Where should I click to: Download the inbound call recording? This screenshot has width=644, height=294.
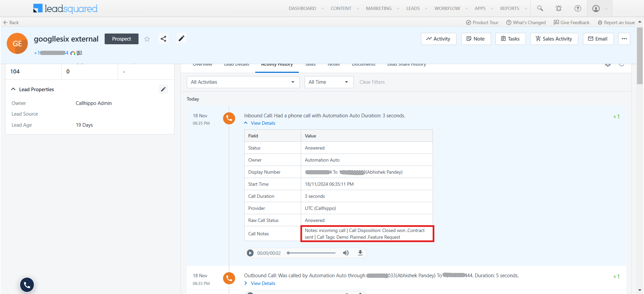tap(360, 253)
